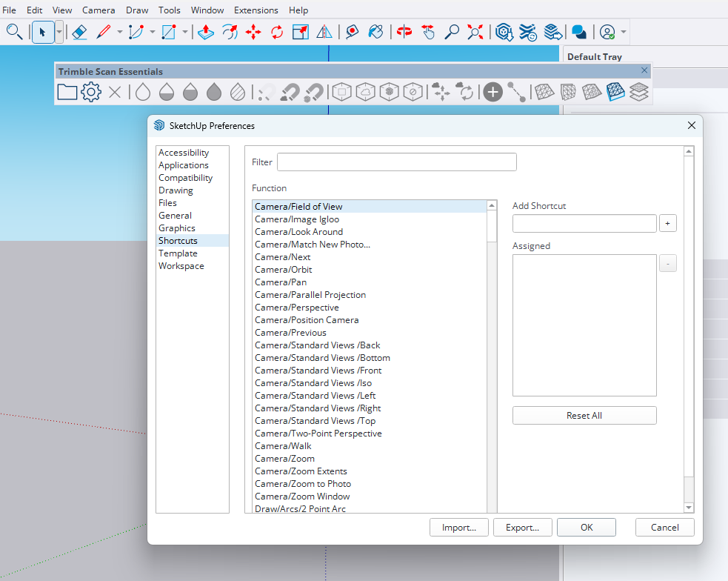Select the Push/Pull tool
This screenshot has width=728, height=581.
click(x=205, y=32)
